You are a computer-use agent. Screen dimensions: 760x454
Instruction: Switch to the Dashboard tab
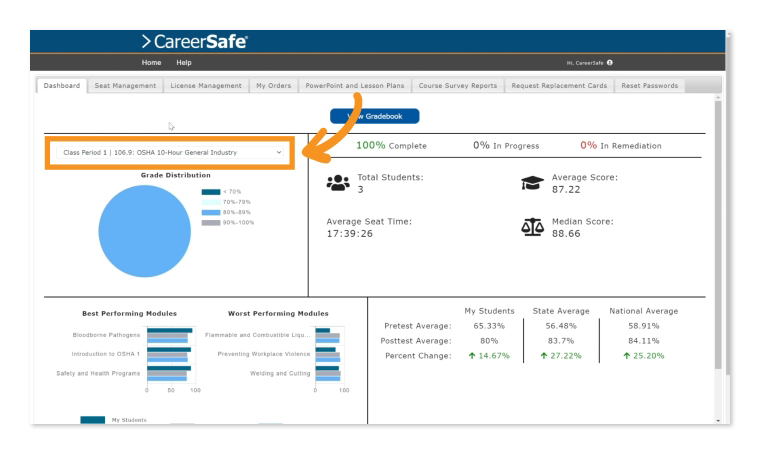pos(62,85)
